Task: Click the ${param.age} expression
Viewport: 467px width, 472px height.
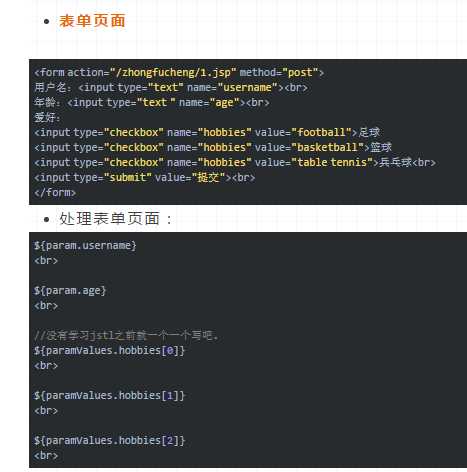Action: (70, 291)
